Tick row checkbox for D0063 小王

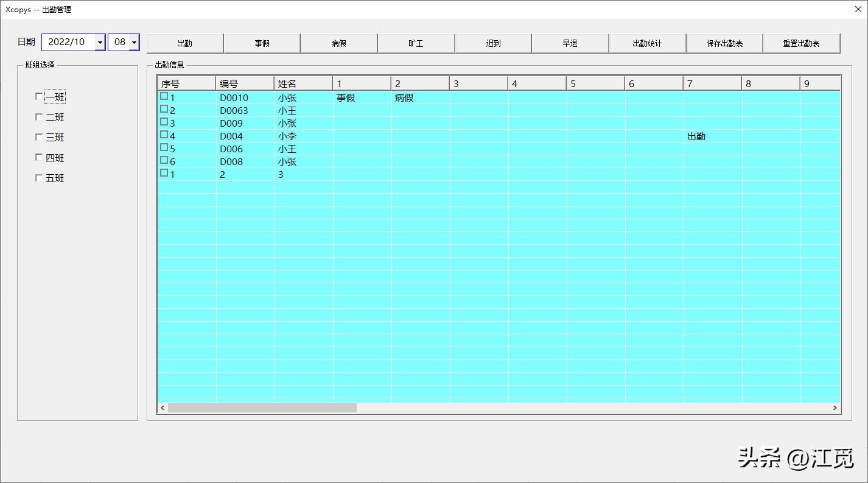[164, 109]
